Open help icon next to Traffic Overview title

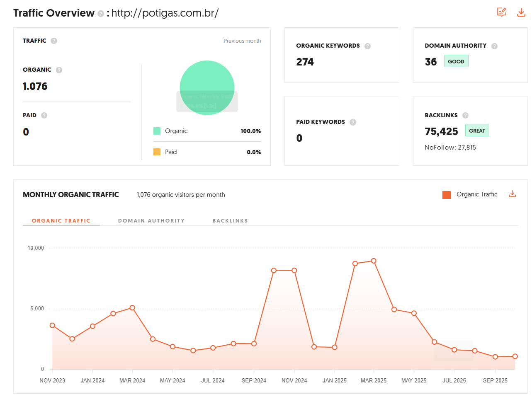(x=101, y=14)
